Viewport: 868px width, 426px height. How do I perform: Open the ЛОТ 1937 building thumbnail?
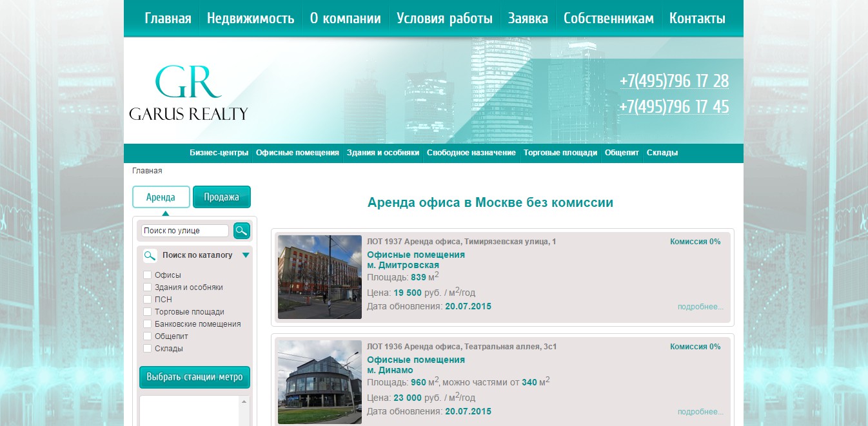coord(320,277)
